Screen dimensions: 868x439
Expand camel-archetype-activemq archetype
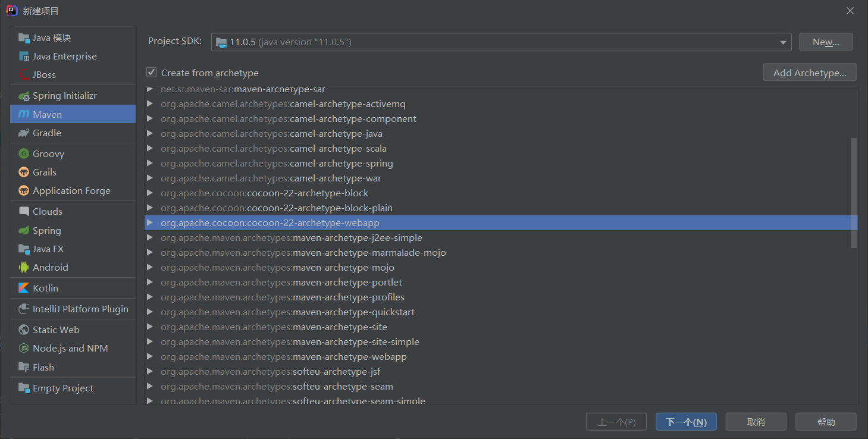tap(150, 104)
